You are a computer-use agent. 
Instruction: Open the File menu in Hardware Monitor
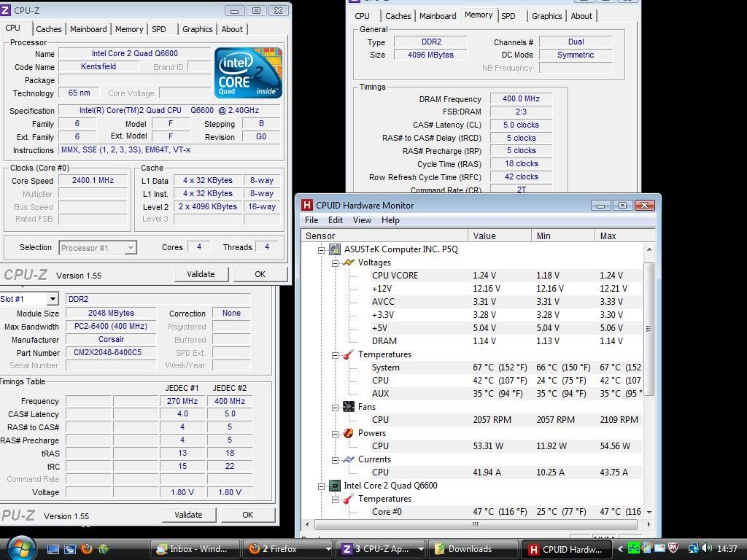tap(311, 220)
